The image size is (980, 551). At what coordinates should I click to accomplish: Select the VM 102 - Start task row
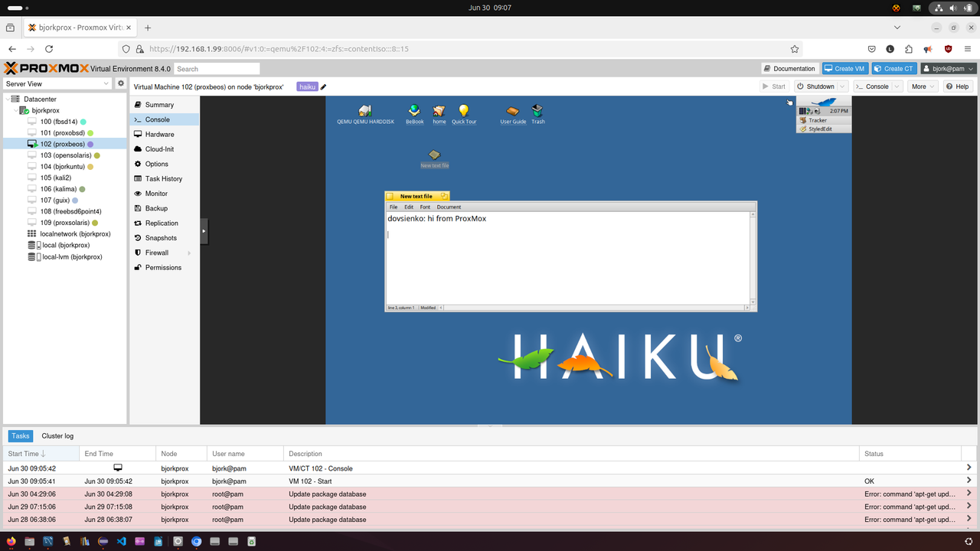click(490, 481)
